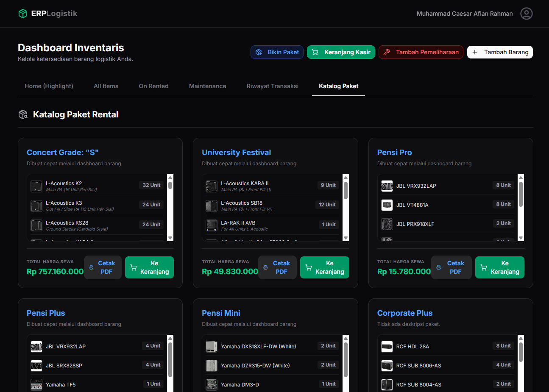The image size is (549, 392).
Task: Click the "32 Unit" badge for K2
Action: pyautogui.click(x=151, y=185)
